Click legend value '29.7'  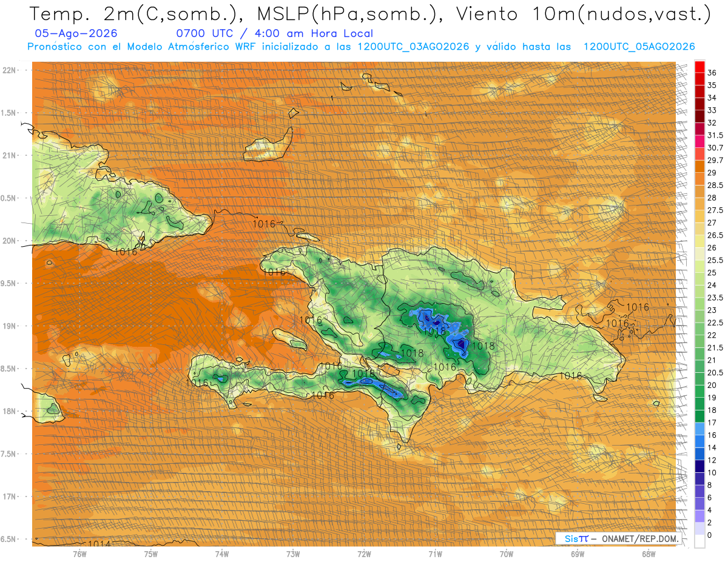(715, 160)
